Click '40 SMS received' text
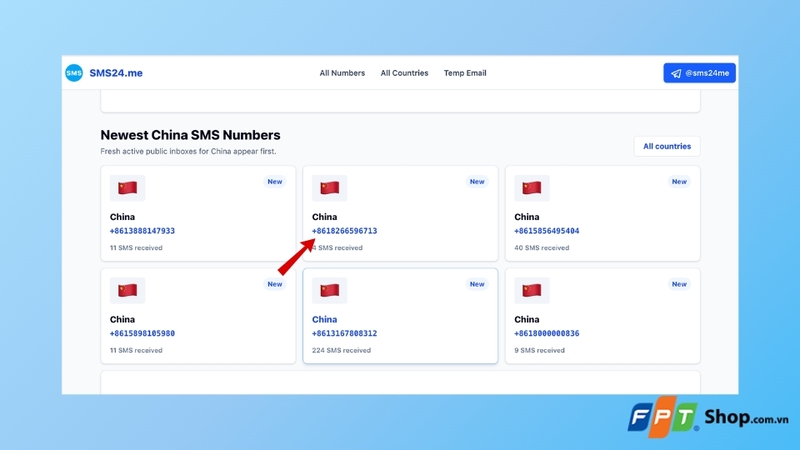This screenshot has height=450, width=800. tap(541, 248)
